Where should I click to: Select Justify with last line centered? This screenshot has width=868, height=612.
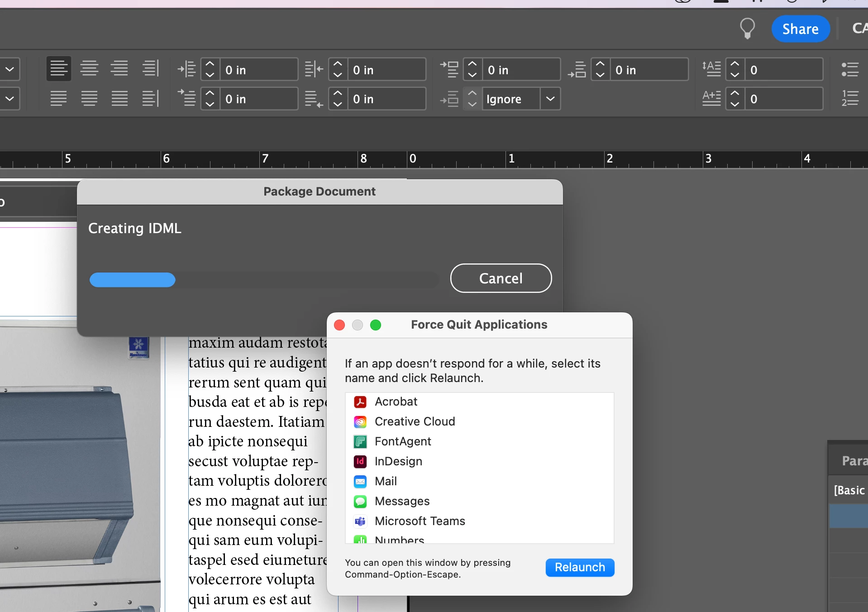(89, 98)
